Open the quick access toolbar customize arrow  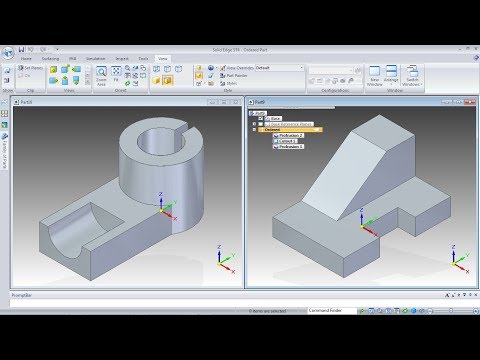click(57, 49)
